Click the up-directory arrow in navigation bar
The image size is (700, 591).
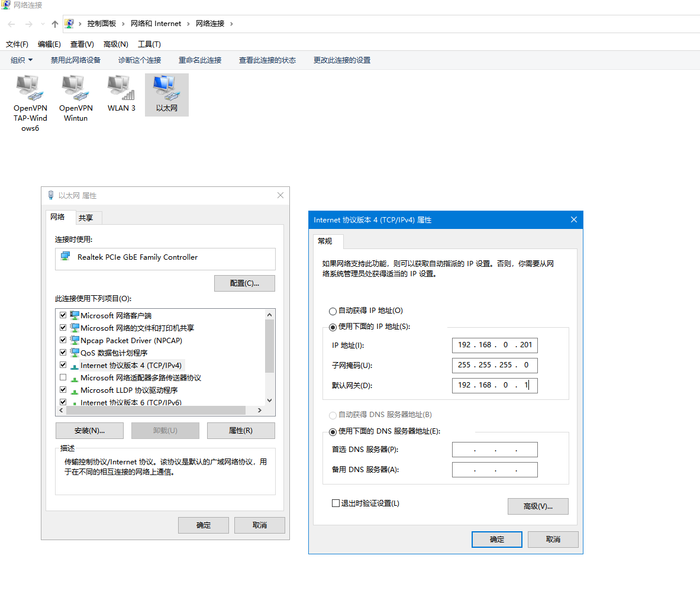click(55, 24)
